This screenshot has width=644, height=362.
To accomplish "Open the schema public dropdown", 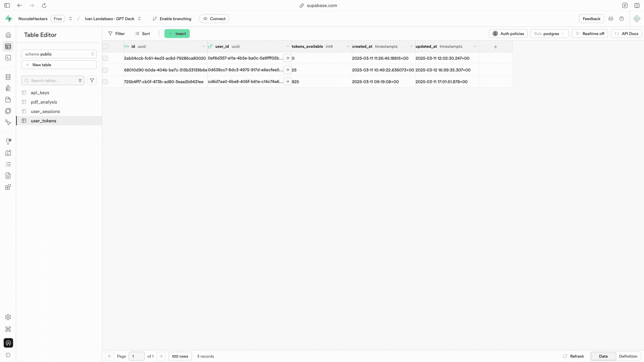I will (x=59, y=54).
